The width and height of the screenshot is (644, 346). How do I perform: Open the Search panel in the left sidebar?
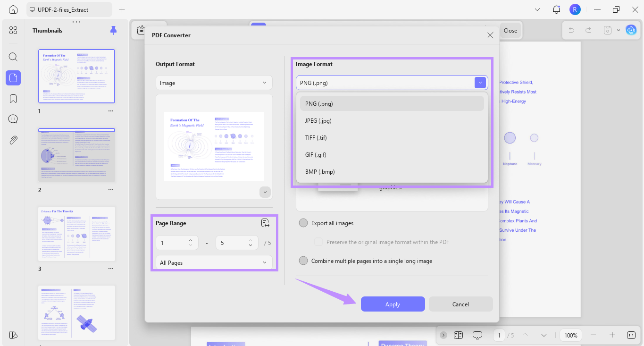pyautogui.click(x=13, y=57)
